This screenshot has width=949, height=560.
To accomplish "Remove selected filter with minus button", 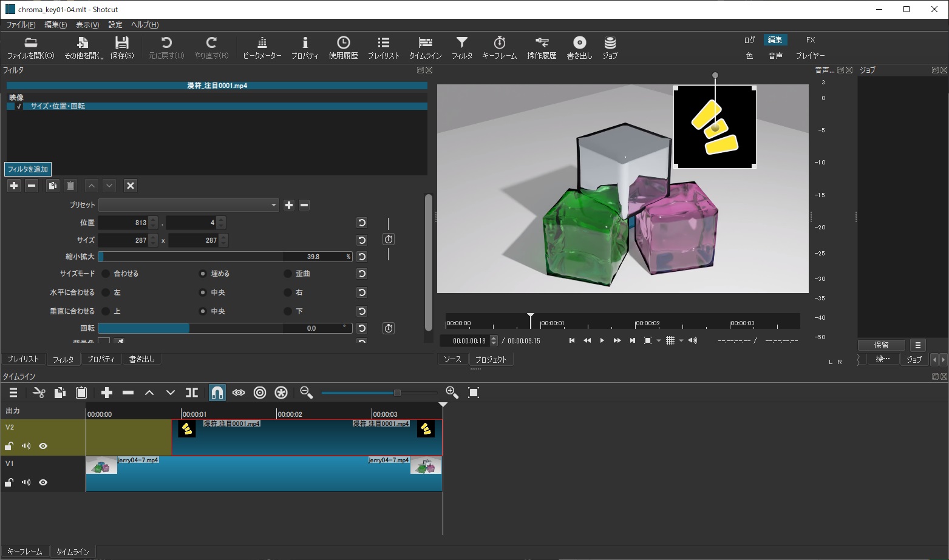I will pos(32,186).
